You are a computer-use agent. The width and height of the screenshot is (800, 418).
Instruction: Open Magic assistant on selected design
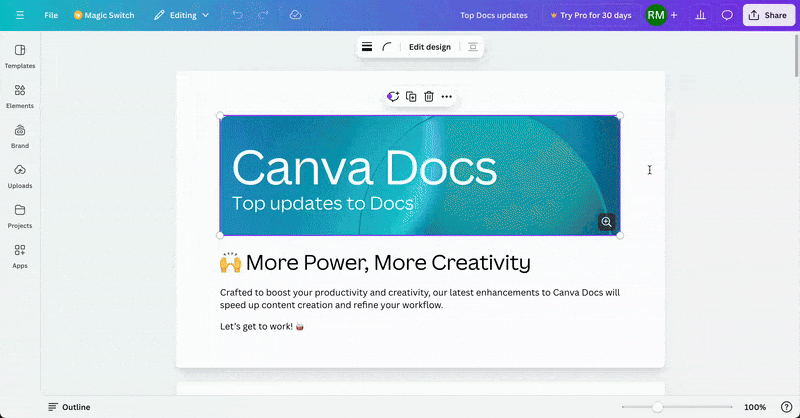click(392, 96)
